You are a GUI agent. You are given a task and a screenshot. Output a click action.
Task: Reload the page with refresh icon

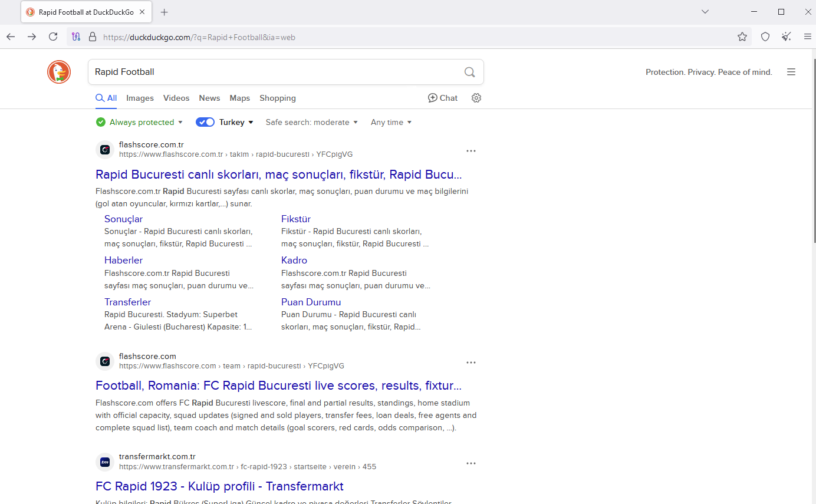53,37
